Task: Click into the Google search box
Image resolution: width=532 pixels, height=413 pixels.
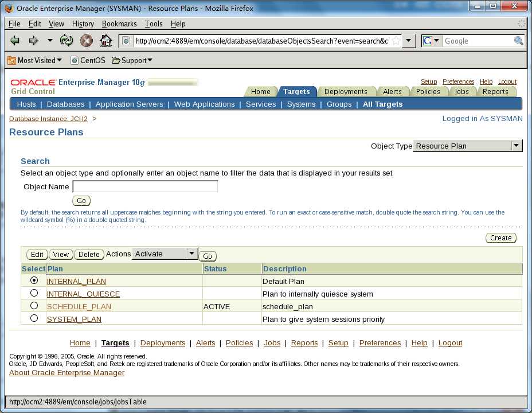Action: [x=478, y=41]
